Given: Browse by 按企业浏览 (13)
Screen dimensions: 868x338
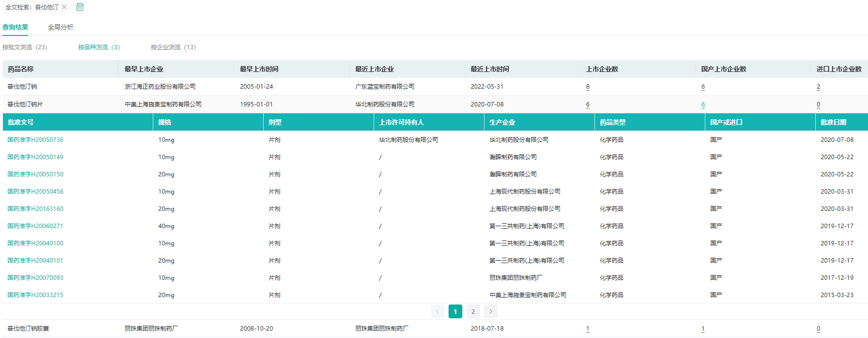Looking at the screenshot, I should (x=173, y=47).
